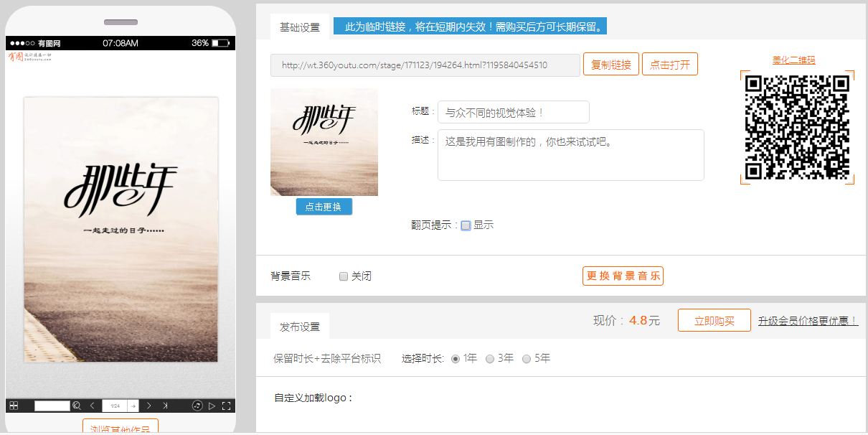Viewport: 868px width, 435px height.
Task: Click the 07:08AM time in phone status bar
Action: click(x=121, y=43)
